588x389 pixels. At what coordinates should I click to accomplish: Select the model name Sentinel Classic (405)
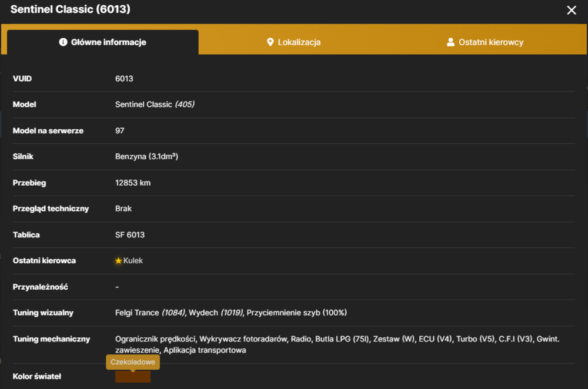[155, 105]
